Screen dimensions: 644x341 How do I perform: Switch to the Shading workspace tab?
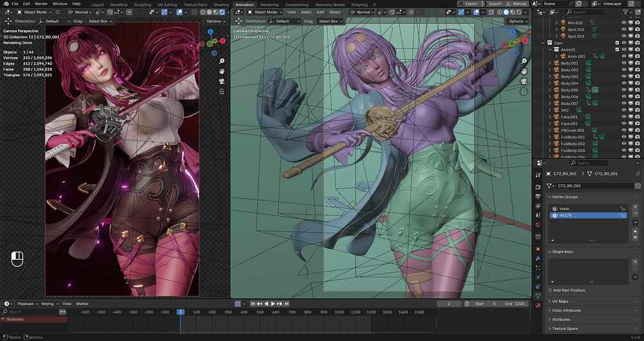pyautogui.click(x=222, y=5)
